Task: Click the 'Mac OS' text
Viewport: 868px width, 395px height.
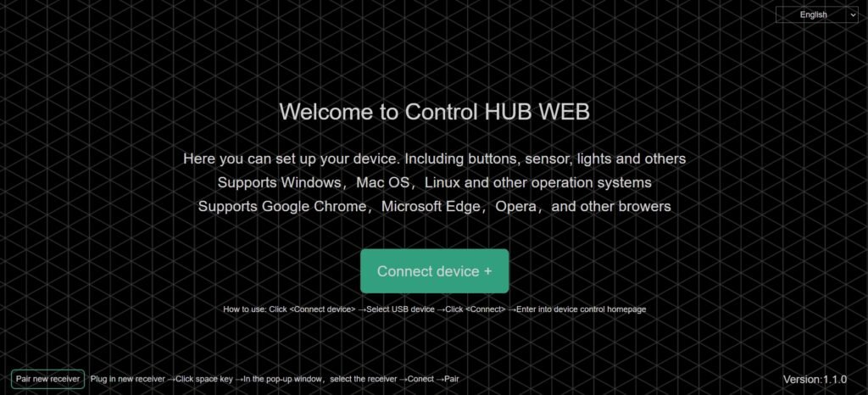Action: pyautogui.click(x=382, y=182)
